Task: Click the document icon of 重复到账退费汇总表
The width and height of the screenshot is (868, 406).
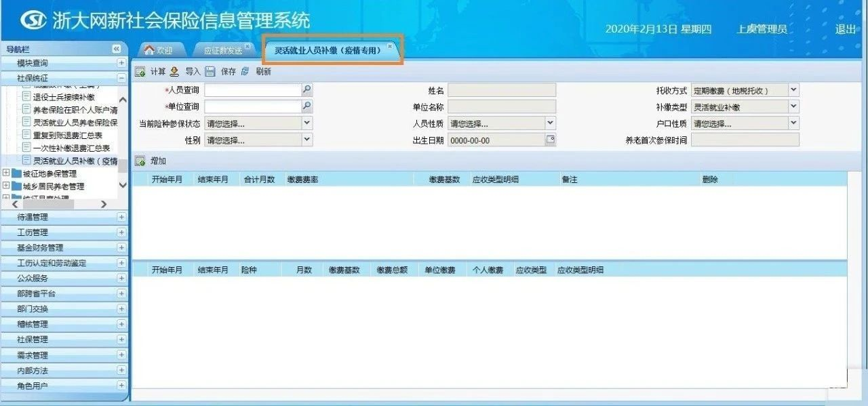Action: [x=26, y=135]
